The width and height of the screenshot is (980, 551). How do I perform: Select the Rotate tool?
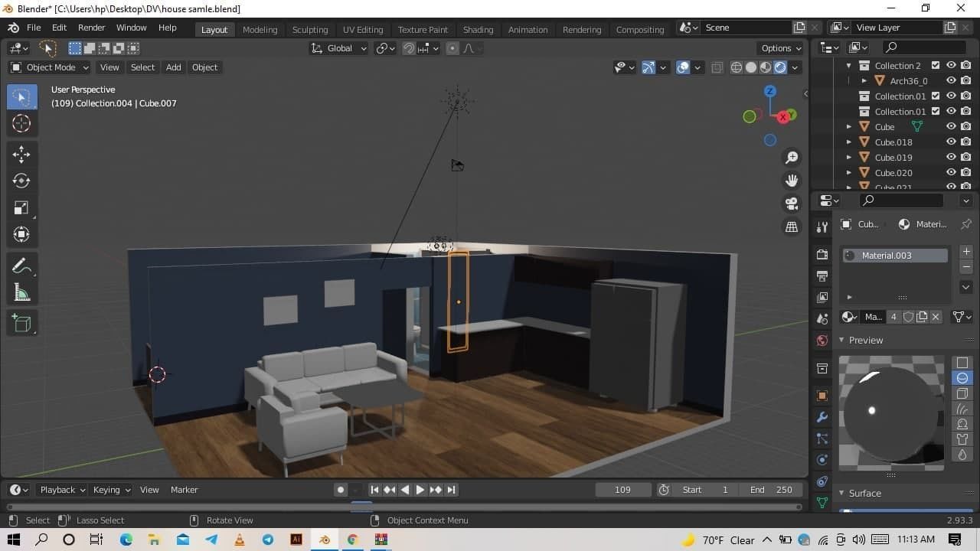tap(21, 181)
